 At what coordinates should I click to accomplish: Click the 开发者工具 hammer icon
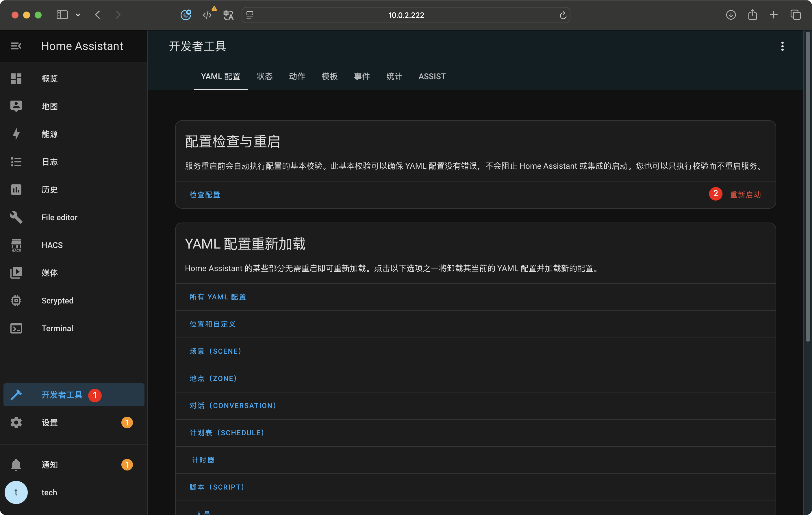(x=16, y=394)
